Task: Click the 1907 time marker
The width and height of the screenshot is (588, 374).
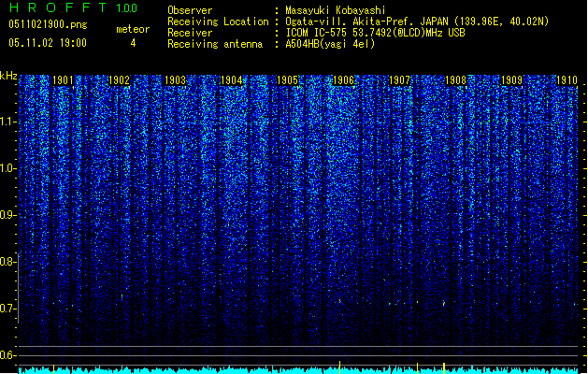Action: point(399,80)
